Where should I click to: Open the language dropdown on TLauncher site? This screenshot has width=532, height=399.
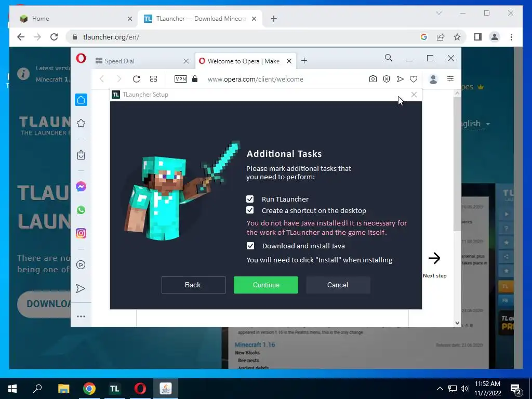tap(476, 124)
